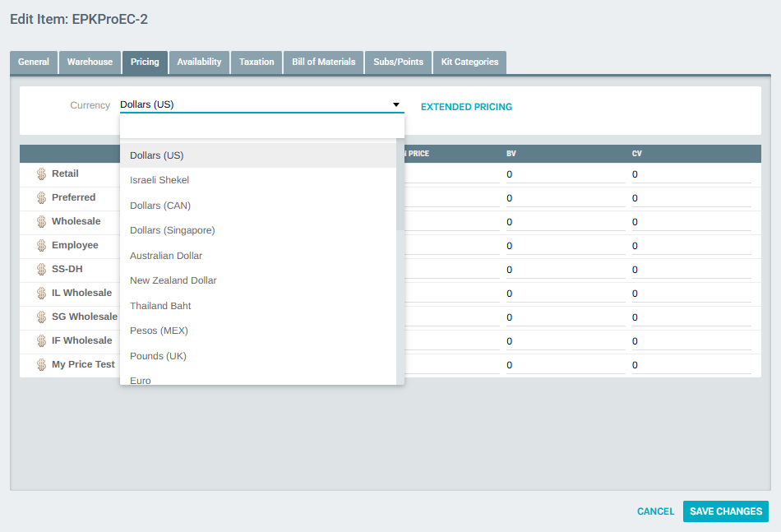Select Euro from the currency options

[x=140, y=380]
